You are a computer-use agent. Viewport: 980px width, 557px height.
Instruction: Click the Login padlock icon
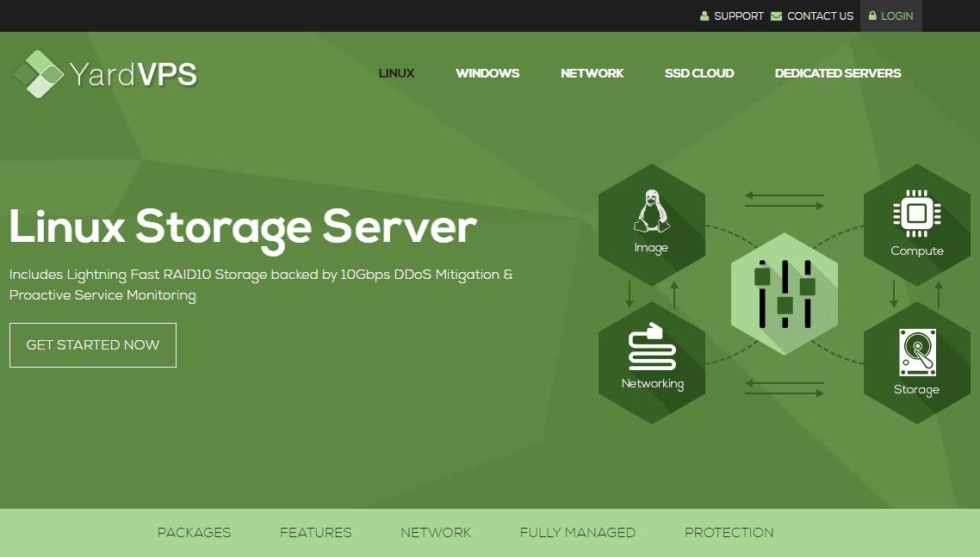[x=872, y=16]
